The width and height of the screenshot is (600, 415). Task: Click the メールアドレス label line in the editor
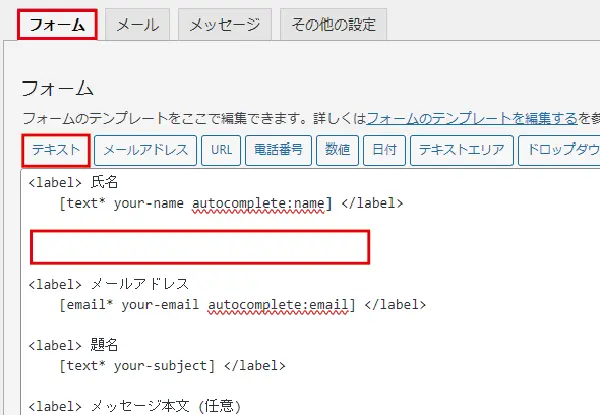tap(109, 284)
